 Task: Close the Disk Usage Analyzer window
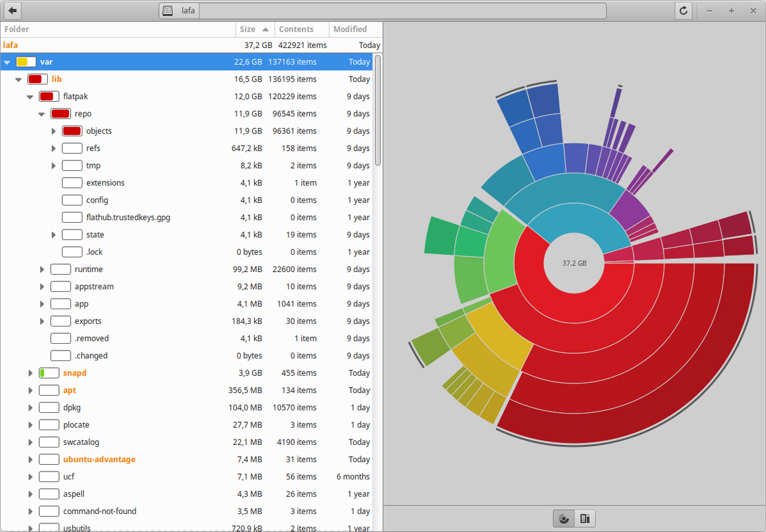(x=753, y=11)
